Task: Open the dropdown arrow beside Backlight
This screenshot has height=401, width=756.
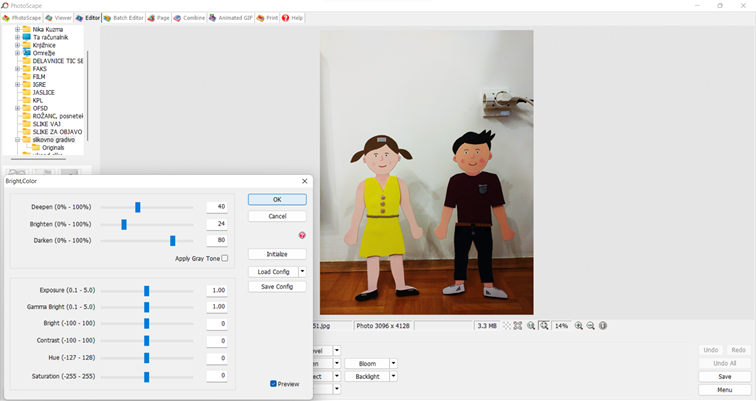Action: 393,376
